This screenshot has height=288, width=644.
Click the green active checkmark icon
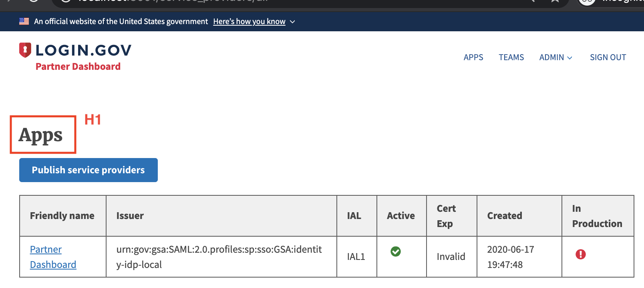396,251
